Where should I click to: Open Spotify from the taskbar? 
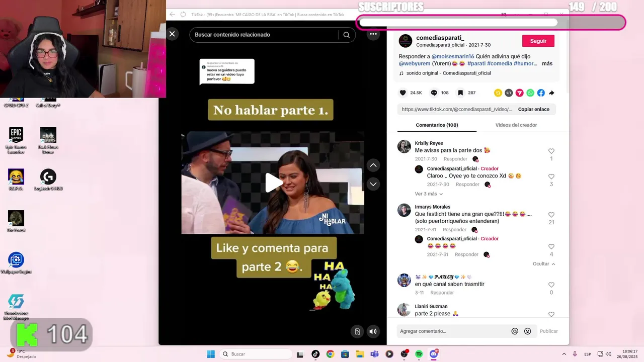point(419,354)
